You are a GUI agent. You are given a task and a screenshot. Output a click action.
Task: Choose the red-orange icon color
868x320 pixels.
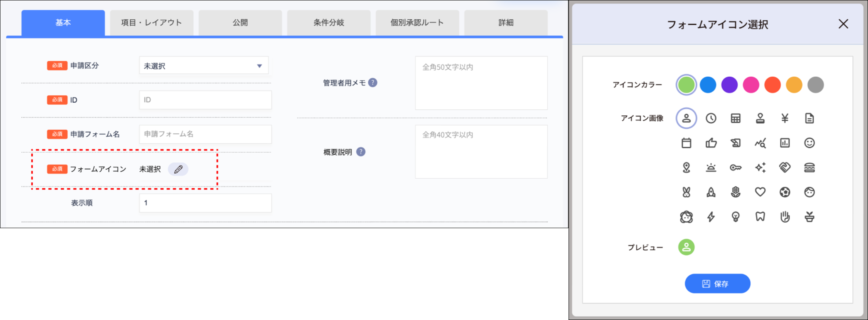pos(773,85)
